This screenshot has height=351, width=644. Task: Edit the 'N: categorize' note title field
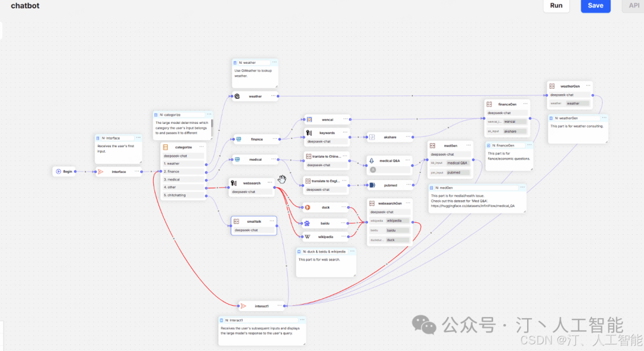tap(182, 115)
